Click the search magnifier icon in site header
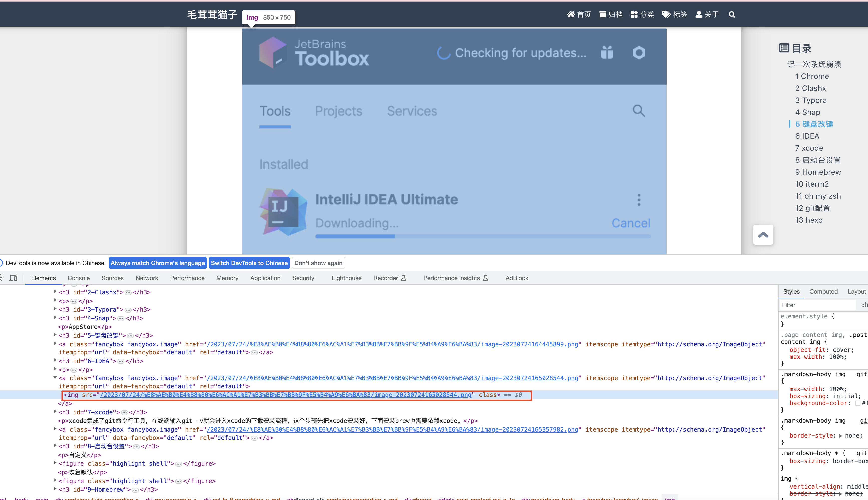The image size is (868, 500). point(732,15)
